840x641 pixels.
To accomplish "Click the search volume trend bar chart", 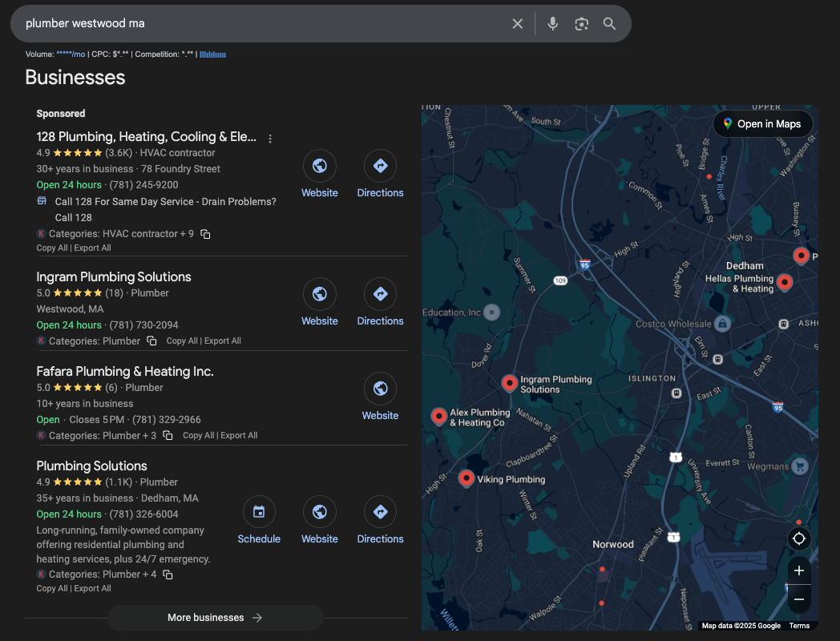I will (x=212, y=54).
